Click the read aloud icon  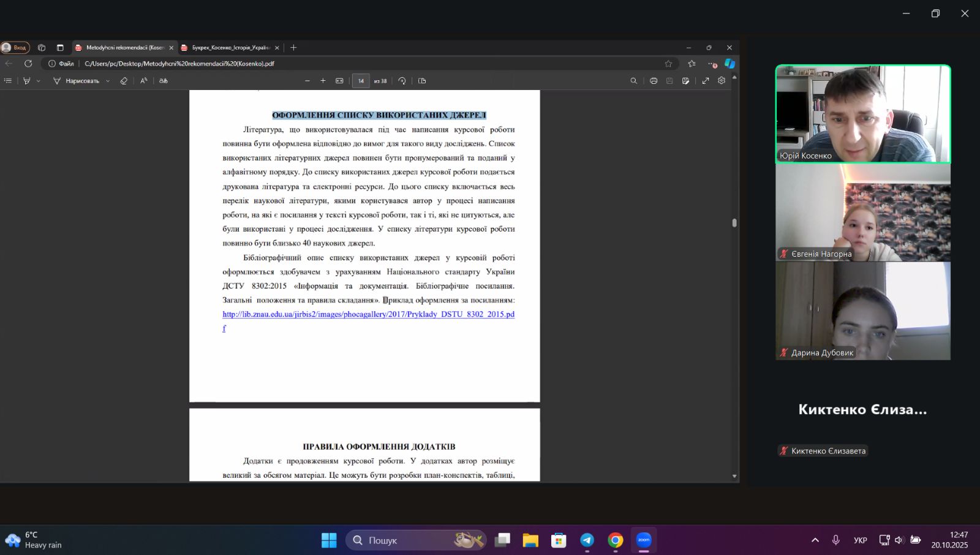click(144, 81)
